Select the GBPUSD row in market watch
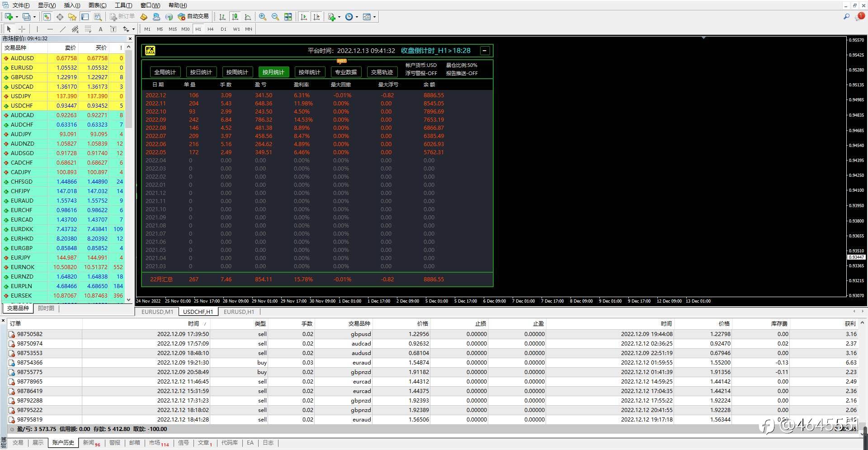The height and width of the screenshot is (450, 868). click(22, 77)
